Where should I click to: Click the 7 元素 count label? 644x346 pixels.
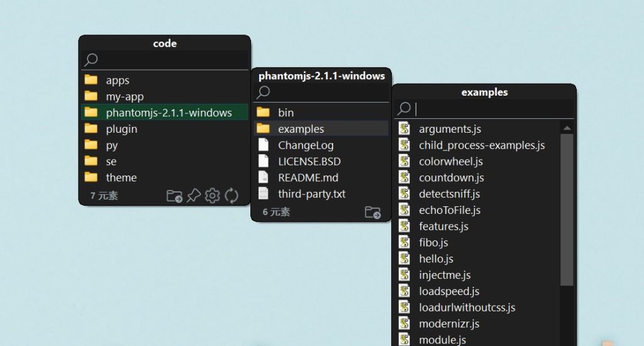104,196
